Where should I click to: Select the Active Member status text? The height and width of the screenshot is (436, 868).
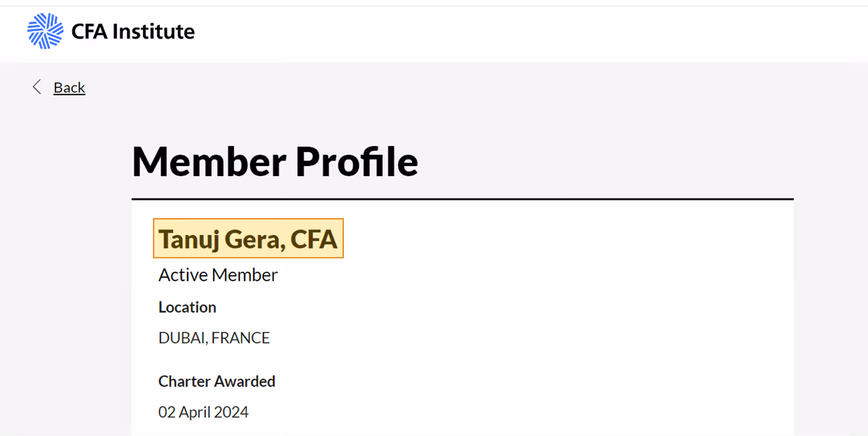coord(218,274)
